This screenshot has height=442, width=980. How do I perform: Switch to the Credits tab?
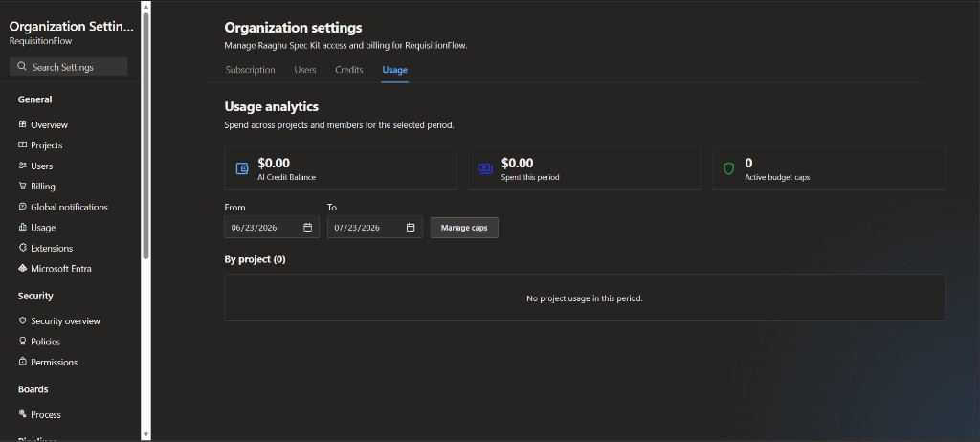pos(348,70)
